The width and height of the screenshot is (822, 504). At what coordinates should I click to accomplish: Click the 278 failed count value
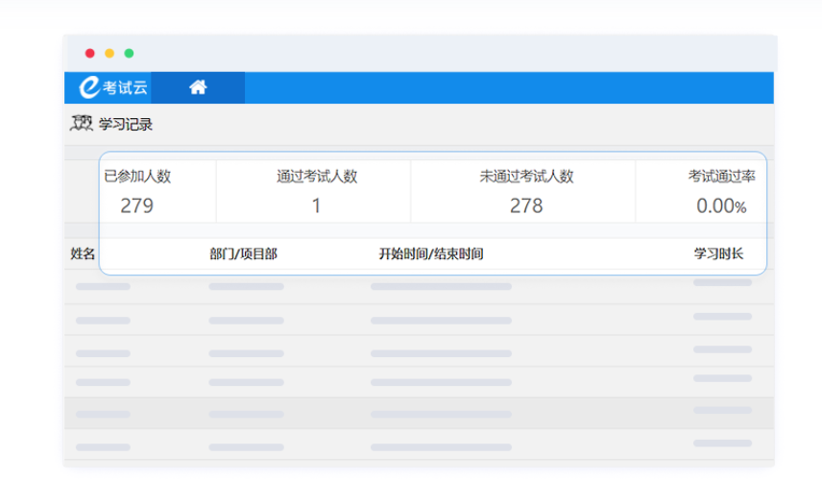click(x=526, y=205)
